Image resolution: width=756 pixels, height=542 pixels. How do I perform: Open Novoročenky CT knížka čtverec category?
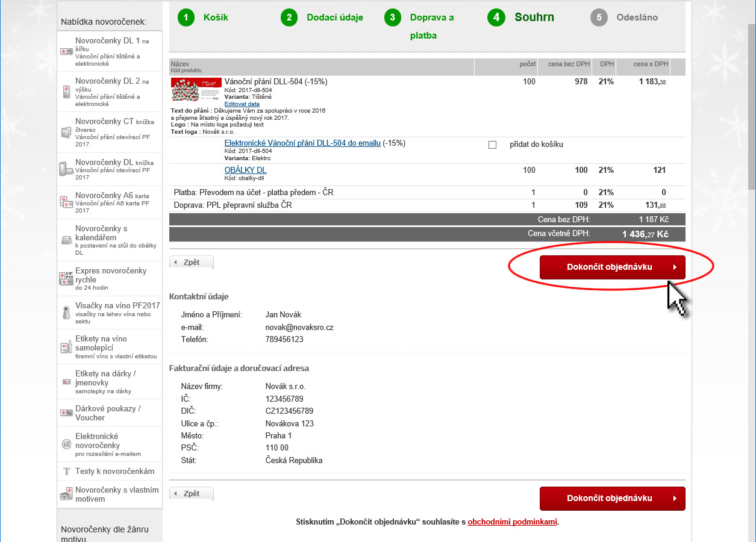(110, 132)
